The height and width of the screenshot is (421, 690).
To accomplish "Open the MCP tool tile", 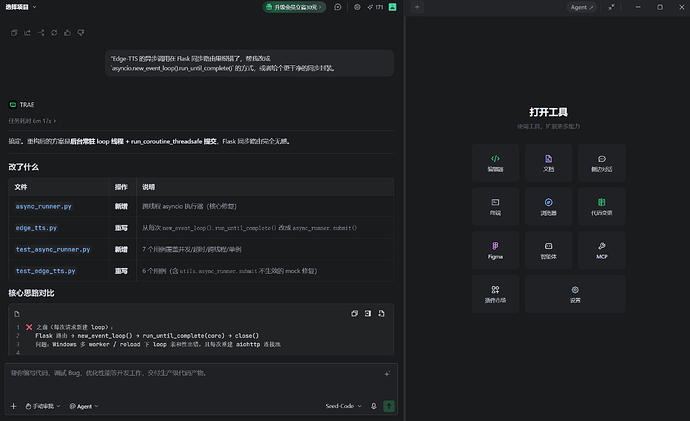I will (602, 250).
